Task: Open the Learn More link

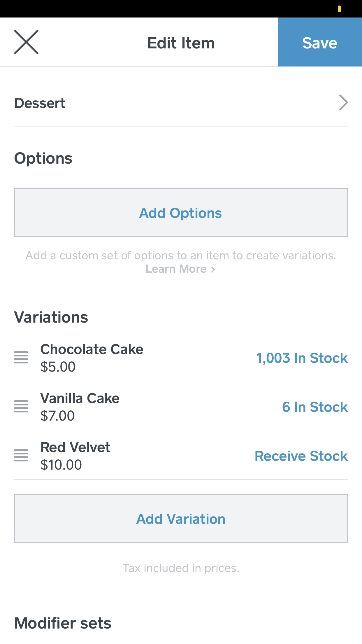Action: pos(176,269)
